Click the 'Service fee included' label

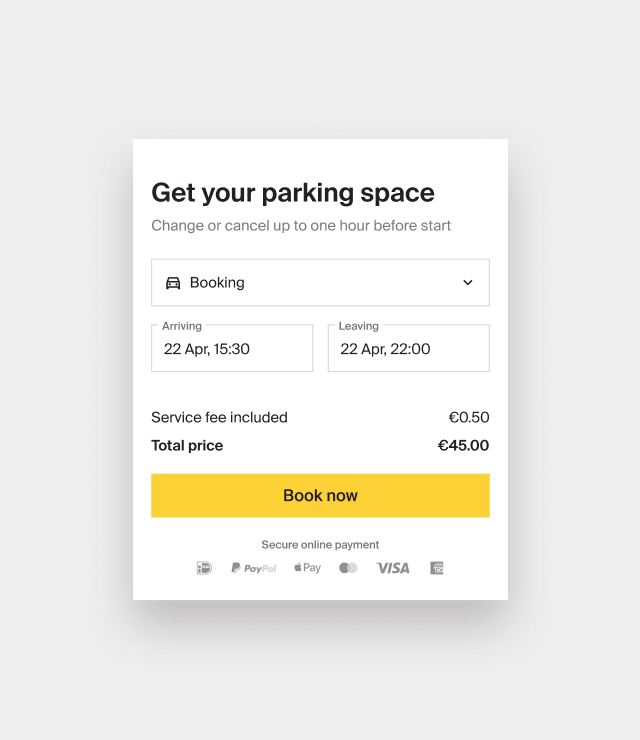point(219,418)
